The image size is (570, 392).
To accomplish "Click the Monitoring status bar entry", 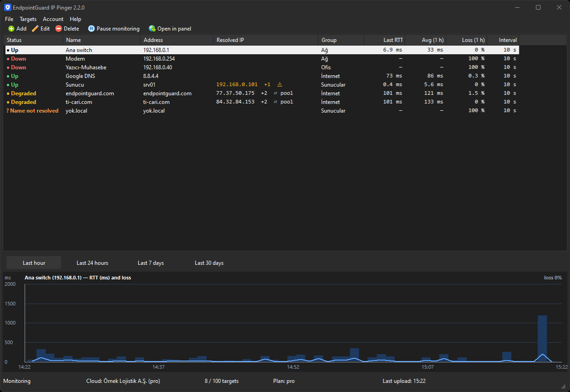I will click(17, 381).
